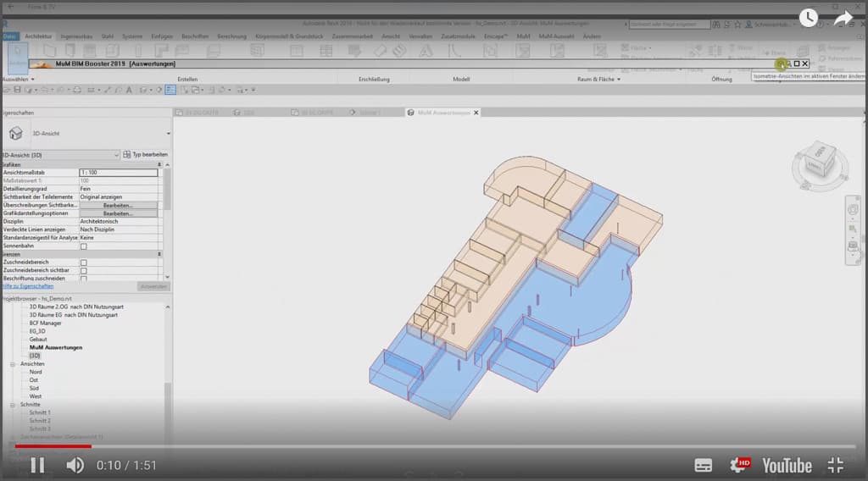The height and width of the screenshot is (481, 868).
Task: Close the MuM Auswertungen view tab
Action: 476,113
